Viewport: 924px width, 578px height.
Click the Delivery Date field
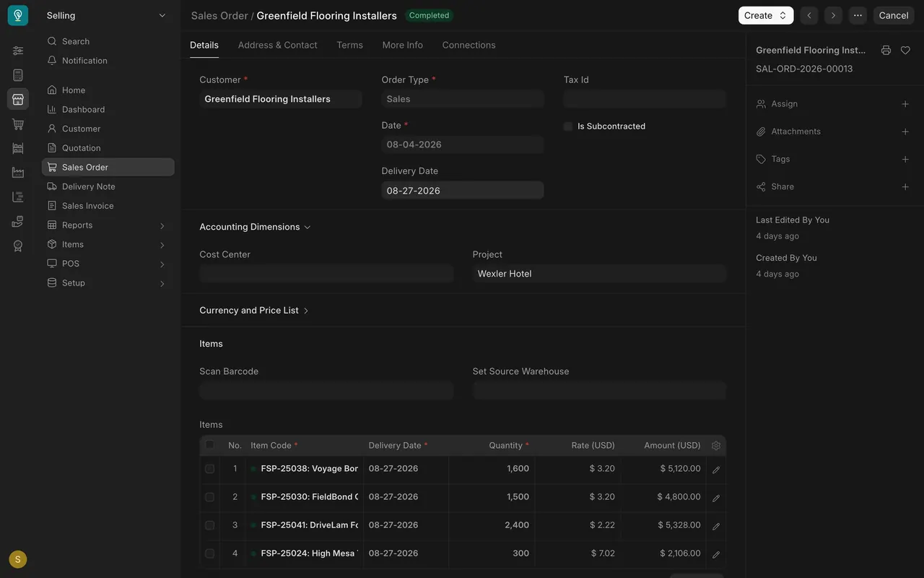click(463, 191)
